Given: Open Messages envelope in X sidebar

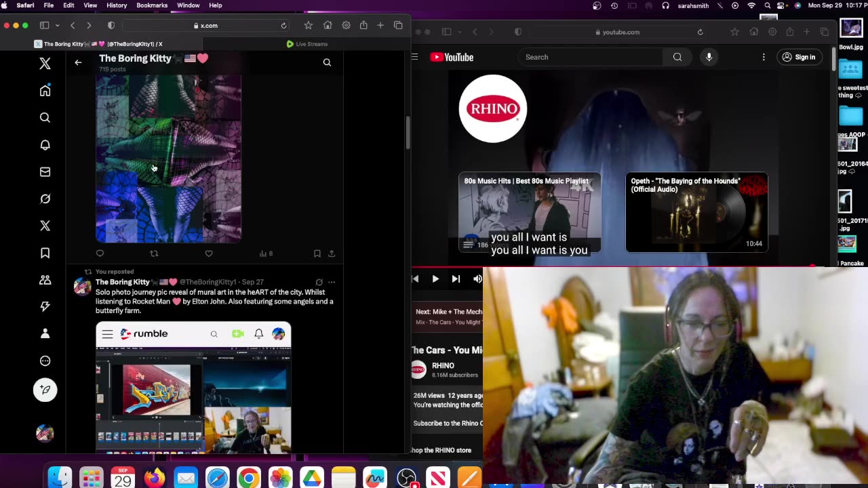Looking at the screenshot, I should 45,172.
